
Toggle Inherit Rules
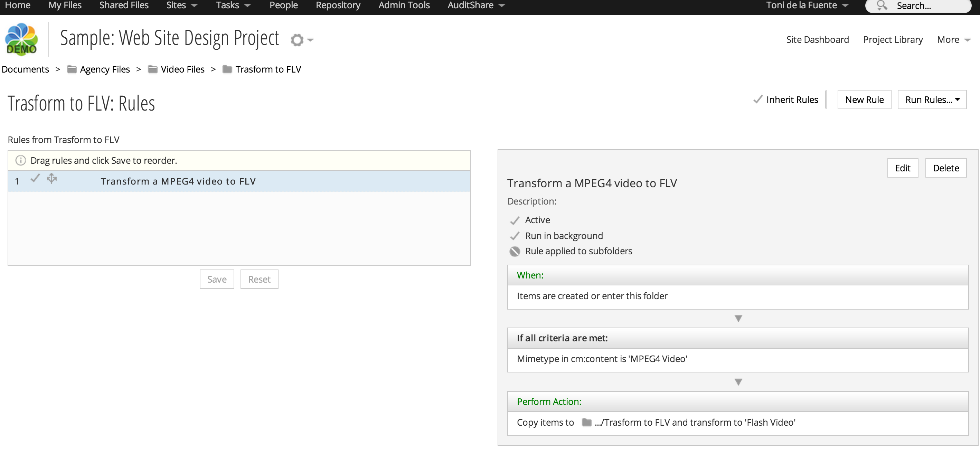click(x=785, y=100)
